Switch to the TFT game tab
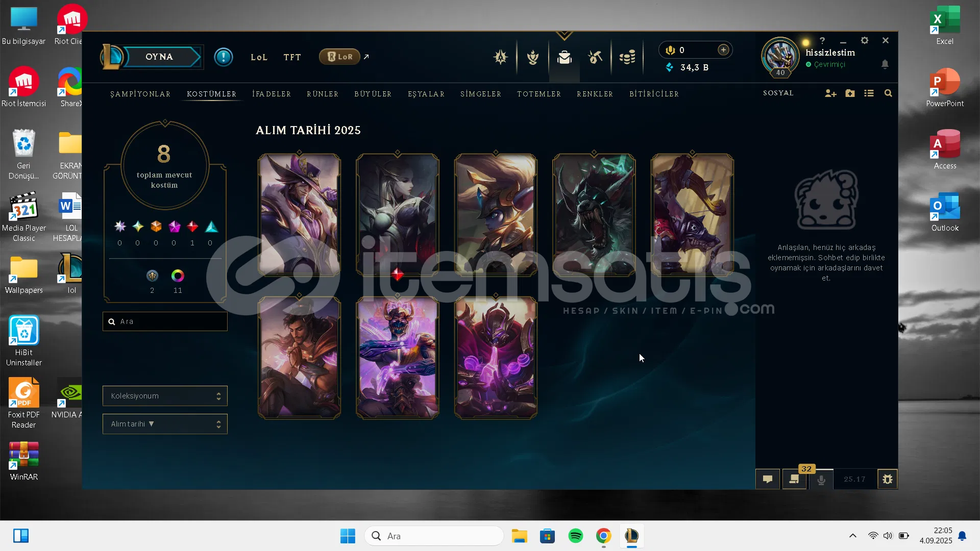980x551 pixels. point(292,57)
